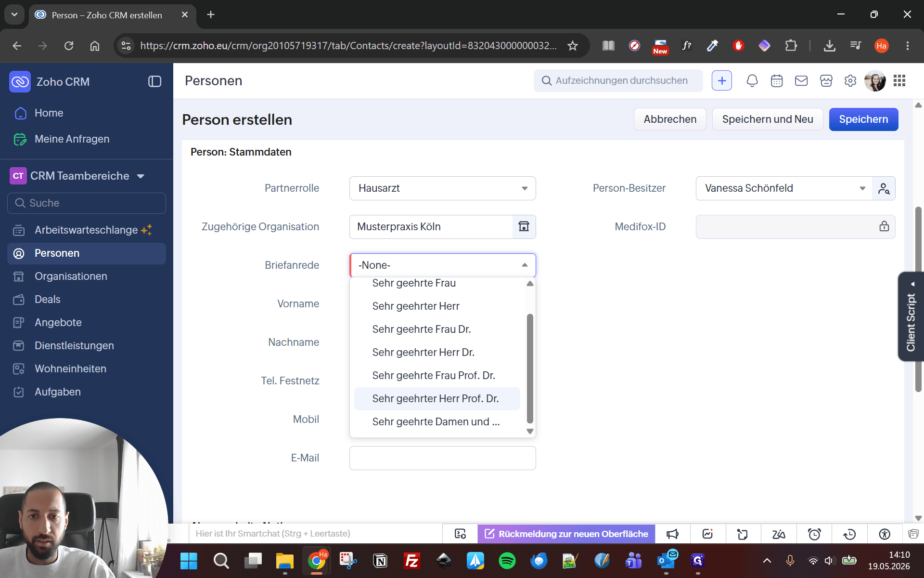Select 'Sehr geehrter Herr Prof. Dr.' option
The image size is (924, 578).
point(437,399)
